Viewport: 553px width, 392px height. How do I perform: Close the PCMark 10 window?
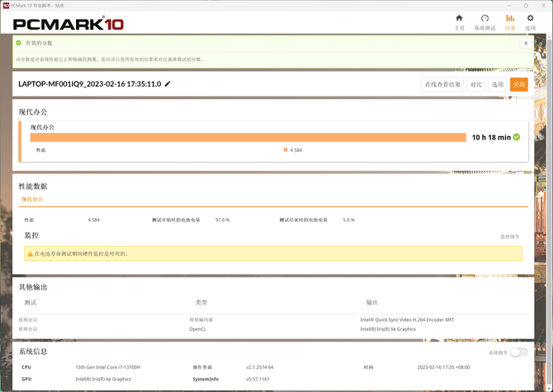pyautogui.click(x=543, y=6)
